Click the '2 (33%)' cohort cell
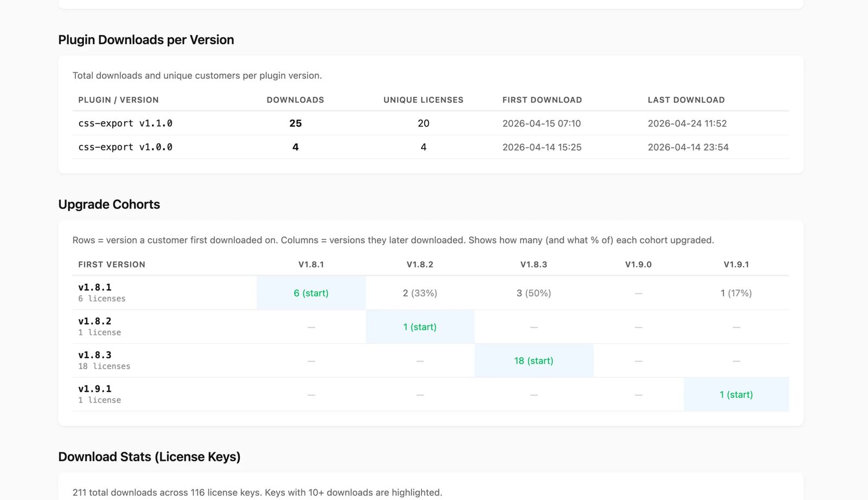868x500 pixels. pos(420,293)
